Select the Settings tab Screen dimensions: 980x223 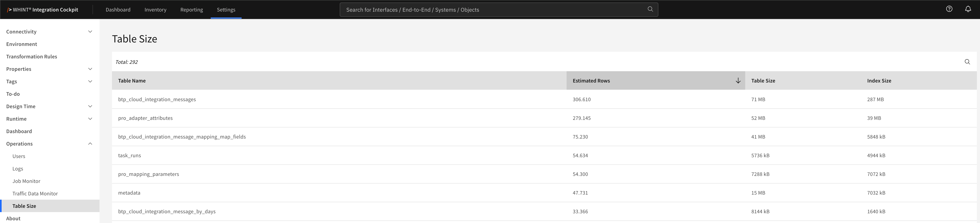pyautogui.click(x=226, y=10)
